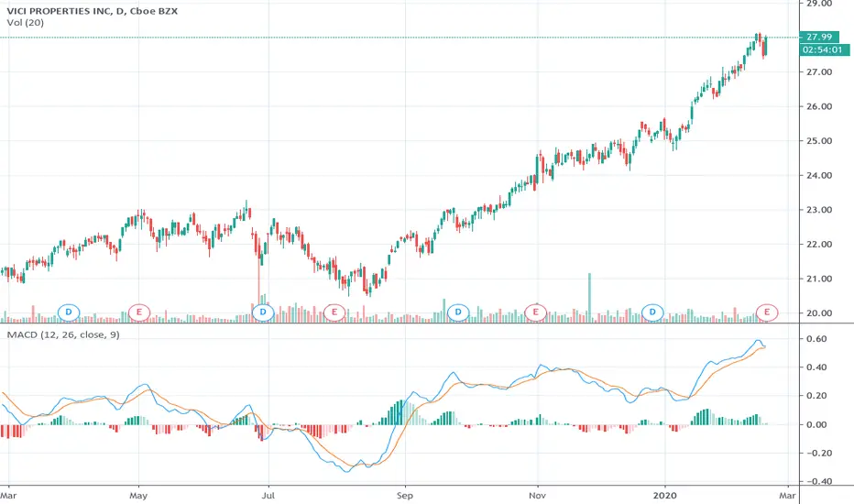The image size is (854, 504).
Task: Click the Nov label on time axis
Action: [x=538, y=495]
